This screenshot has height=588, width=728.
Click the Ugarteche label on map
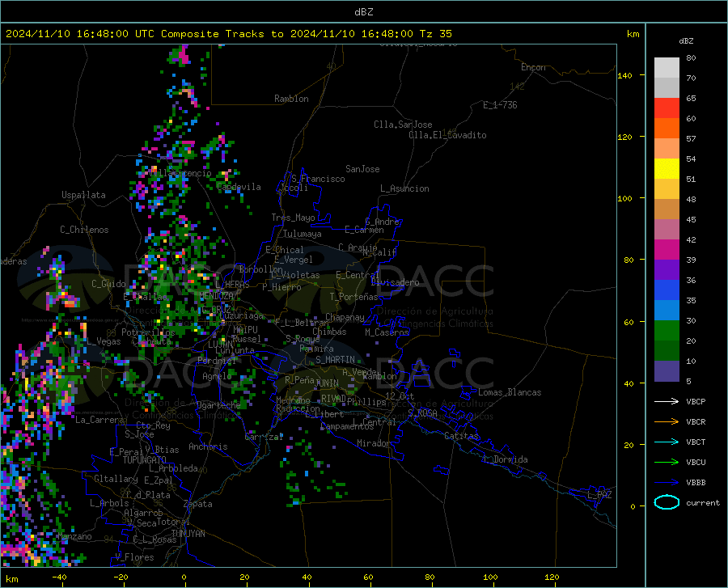click(218, 405)
